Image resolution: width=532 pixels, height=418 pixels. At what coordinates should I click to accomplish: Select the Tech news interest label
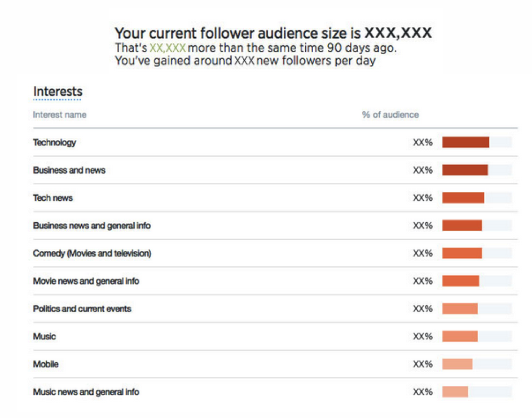point(52,198)
